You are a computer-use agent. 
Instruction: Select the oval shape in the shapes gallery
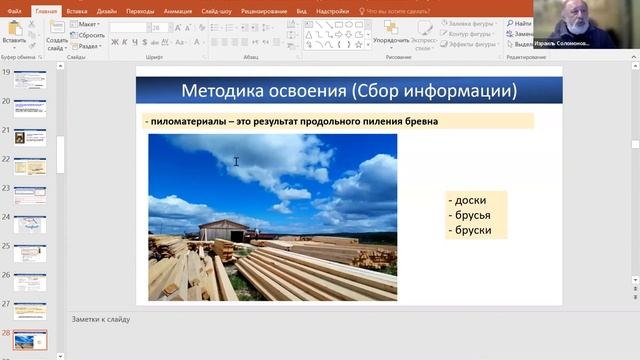[x=349, y=25]
